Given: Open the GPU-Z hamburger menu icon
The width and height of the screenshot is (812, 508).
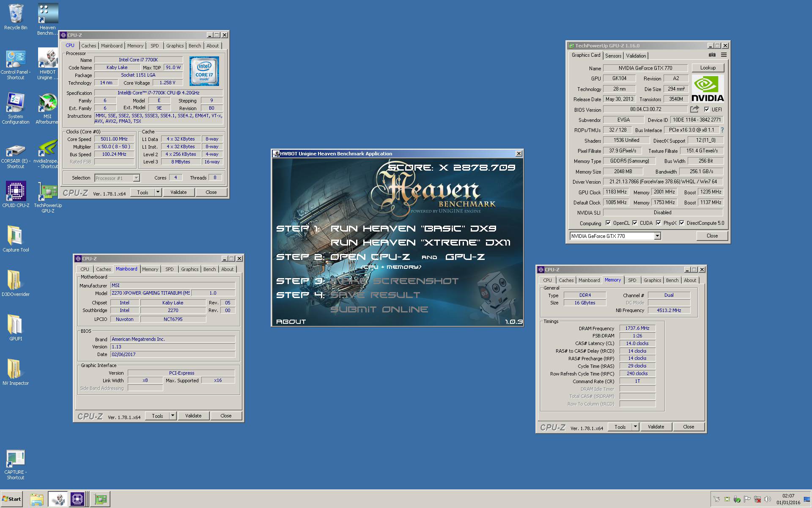Looking at the screenshot, I should click(x=724, y=55).
